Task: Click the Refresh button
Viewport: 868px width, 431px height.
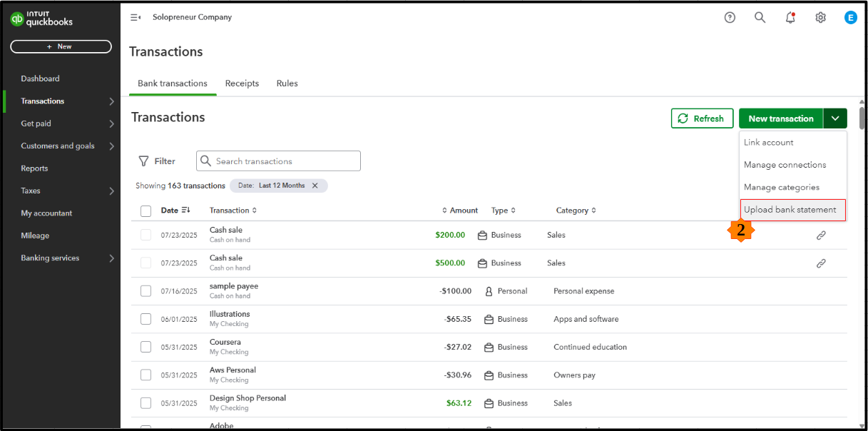Action: (703, 118)
